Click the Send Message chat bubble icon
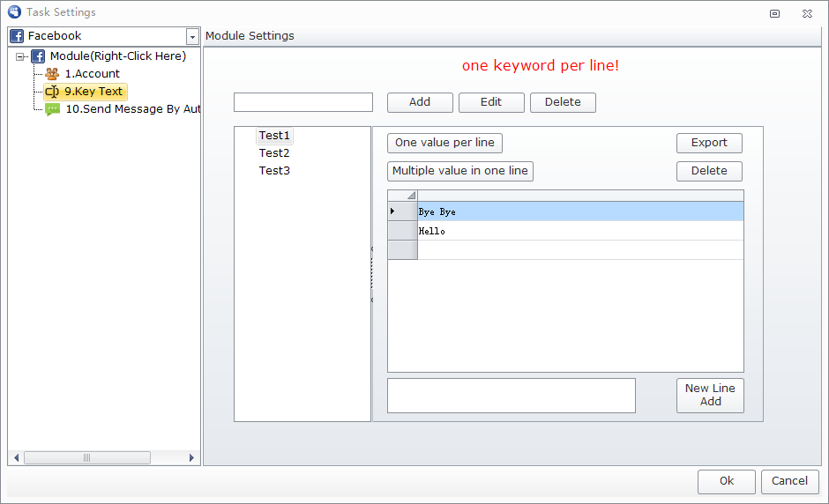Viewport: 829px width, 504px height. 53,109
